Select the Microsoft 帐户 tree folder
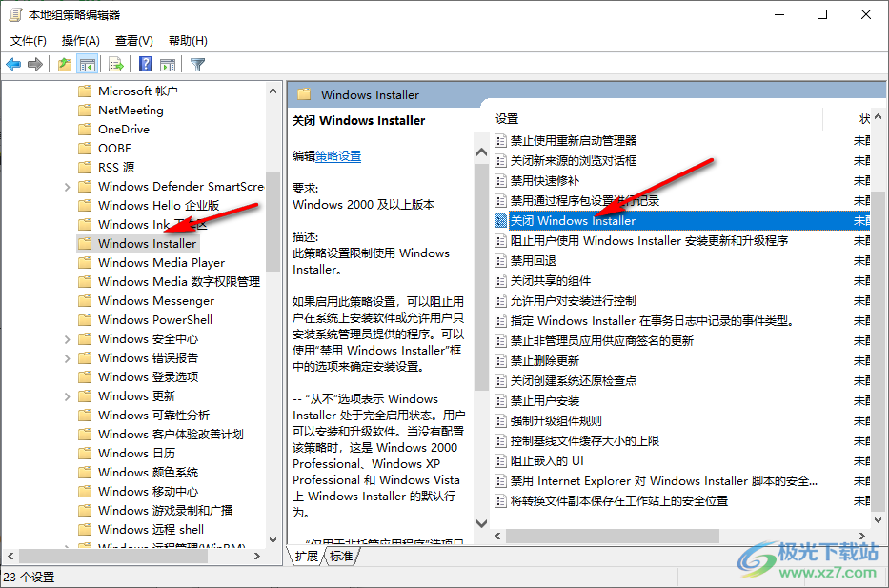This screenshot has width=889, height=588. [138, 91]
